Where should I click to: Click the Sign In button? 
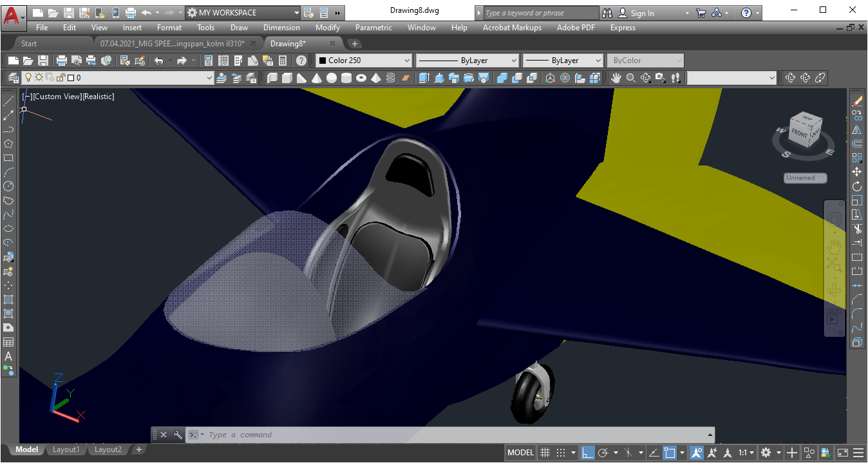click(x=641, y=13)
